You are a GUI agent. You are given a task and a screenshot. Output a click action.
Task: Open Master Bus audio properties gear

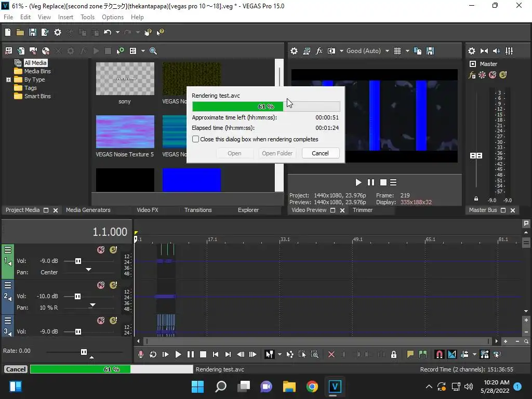(x=472, y=51)
